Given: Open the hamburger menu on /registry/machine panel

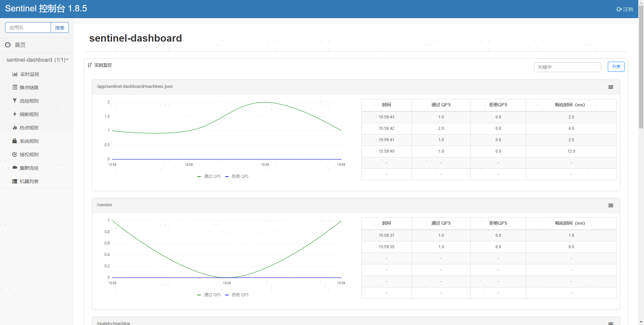Looking at the screenshot, I should 611,323.
